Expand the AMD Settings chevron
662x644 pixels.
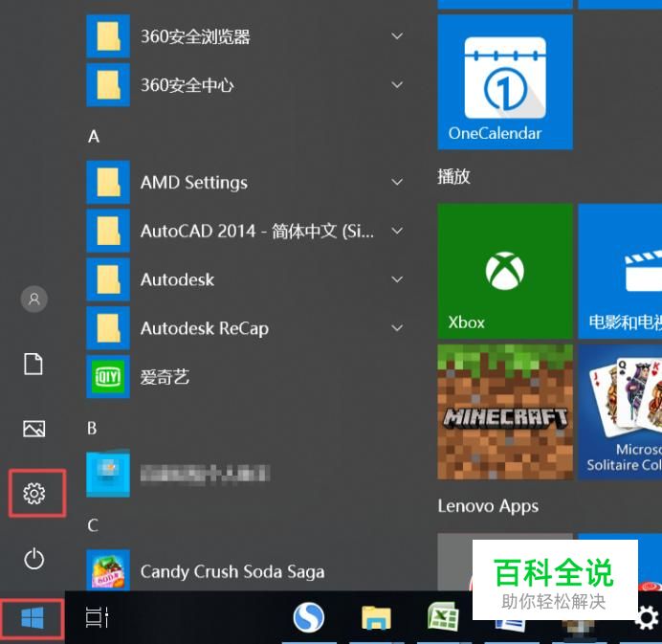(397, 182)
